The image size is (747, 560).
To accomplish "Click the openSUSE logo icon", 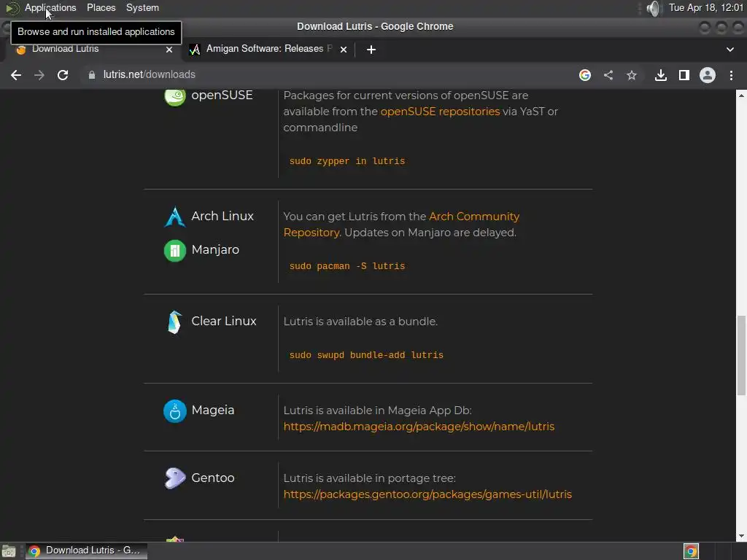I will 175,96.
